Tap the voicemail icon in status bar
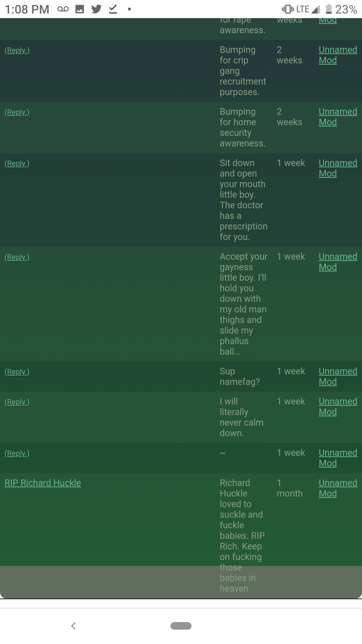362x644 pixels. [x=63, y=9]
